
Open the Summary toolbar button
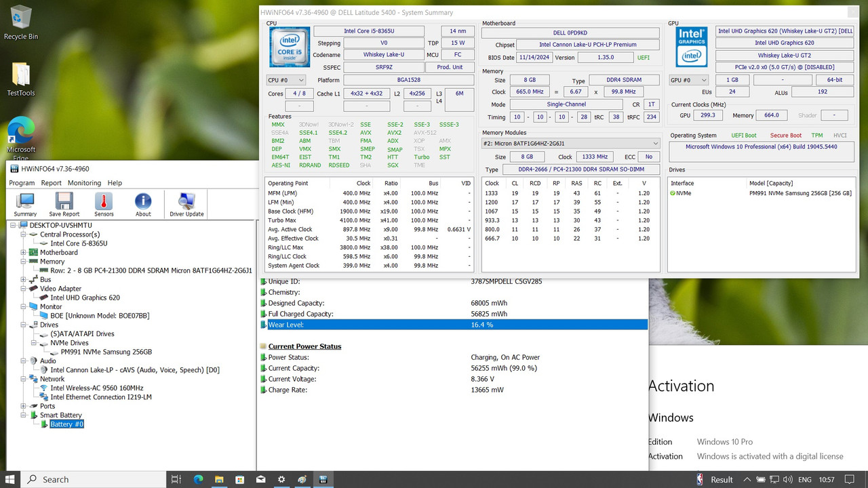tap(25, 205)
